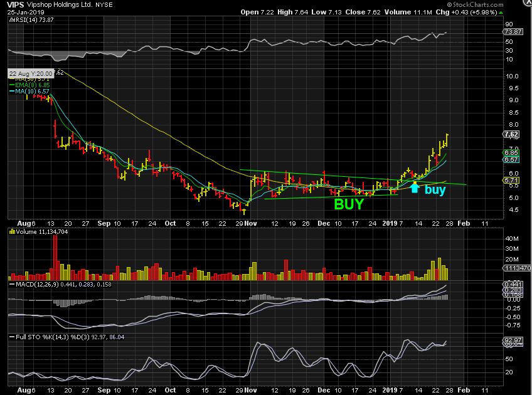This screenshot has height=395, width=532.
Task: Click the 20 label on the stochastic axis
Action: tap(509, 372)
